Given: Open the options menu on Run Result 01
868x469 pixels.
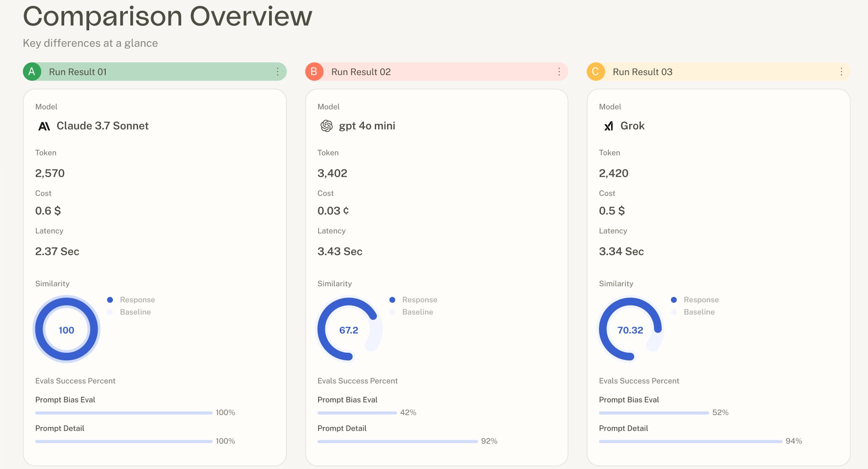Looking at the screenshot, I should pos(278,72).
